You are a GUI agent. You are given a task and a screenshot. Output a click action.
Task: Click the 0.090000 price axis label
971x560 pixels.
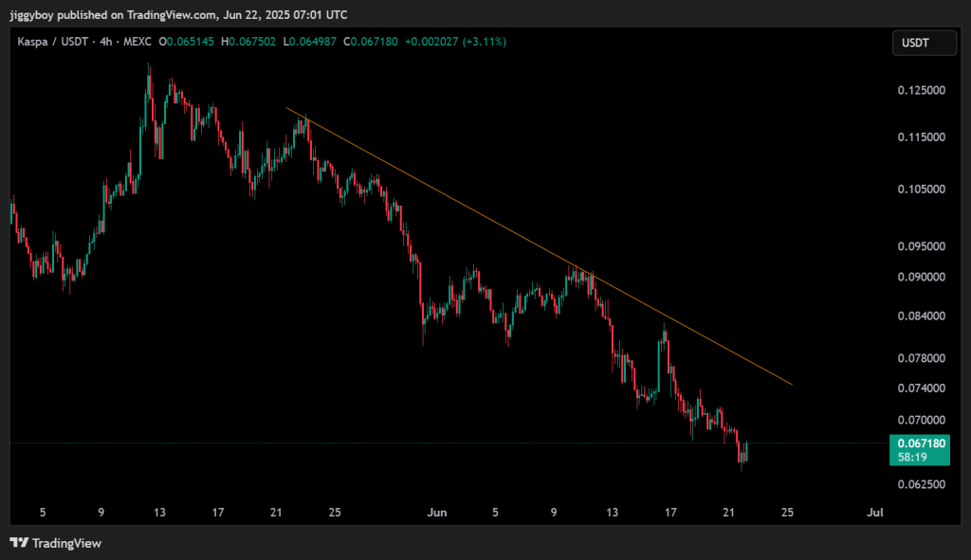[x=922, y=277]
